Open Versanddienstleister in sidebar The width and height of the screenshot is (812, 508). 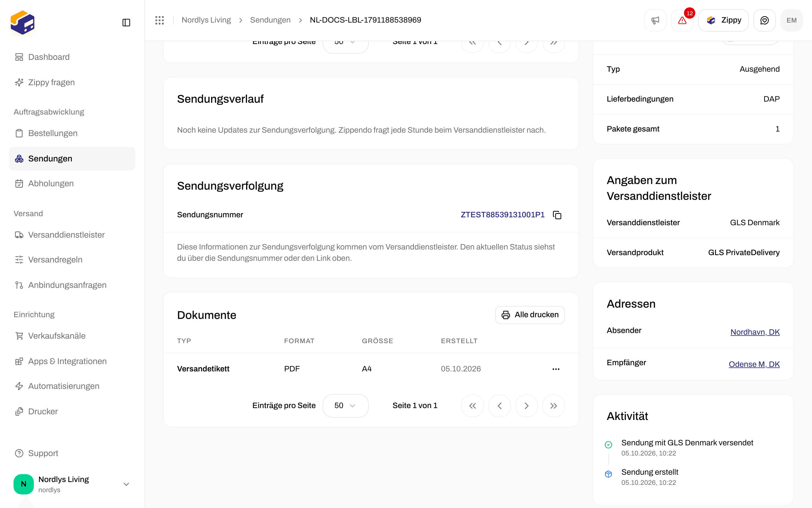72,235
